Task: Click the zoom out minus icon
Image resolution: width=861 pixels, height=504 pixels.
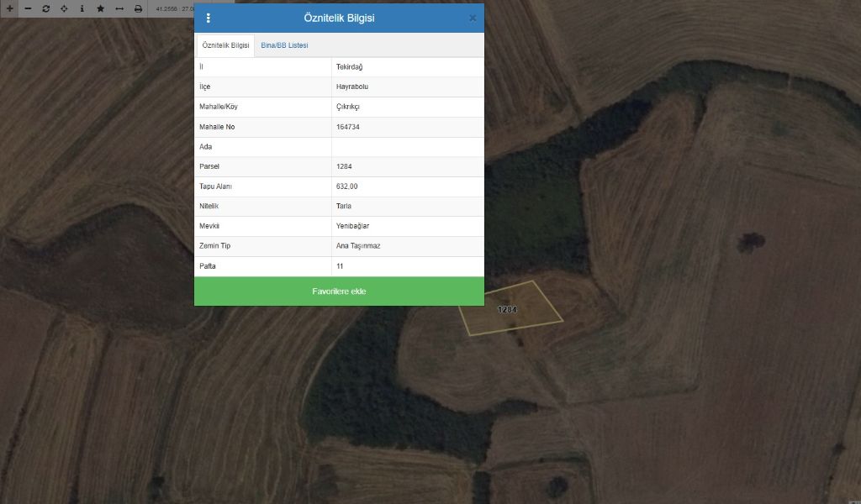Action: (x=28, y=8)
